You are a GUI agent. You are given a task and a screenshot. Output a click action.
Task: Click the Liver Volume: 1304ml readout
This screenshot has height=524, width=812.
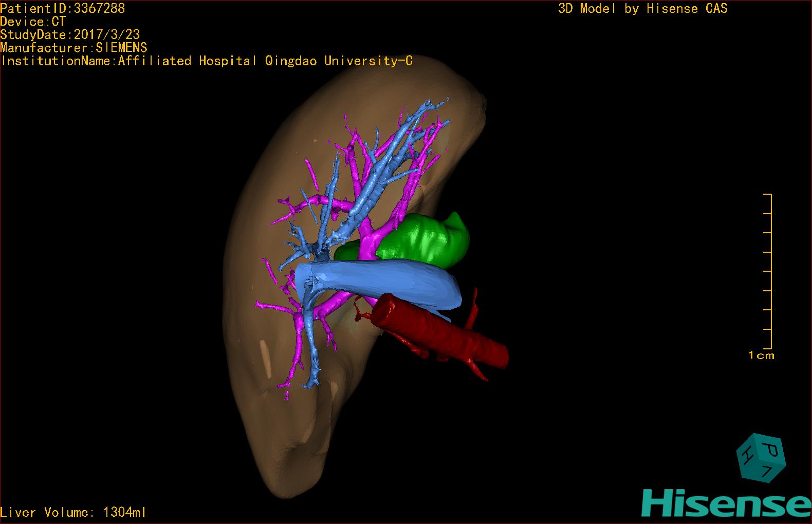click(73, 512)
